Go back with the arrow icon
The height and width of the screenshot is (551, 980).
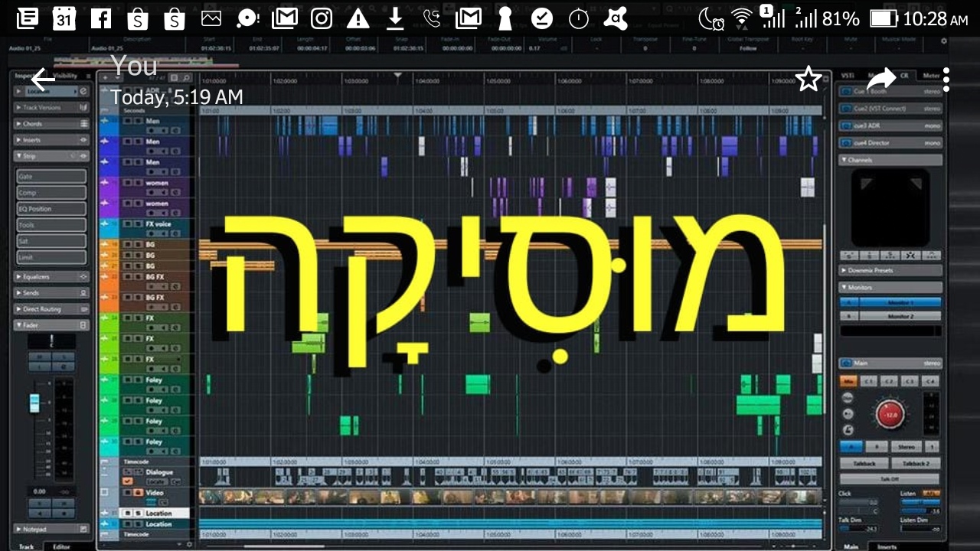click(43, 79)
